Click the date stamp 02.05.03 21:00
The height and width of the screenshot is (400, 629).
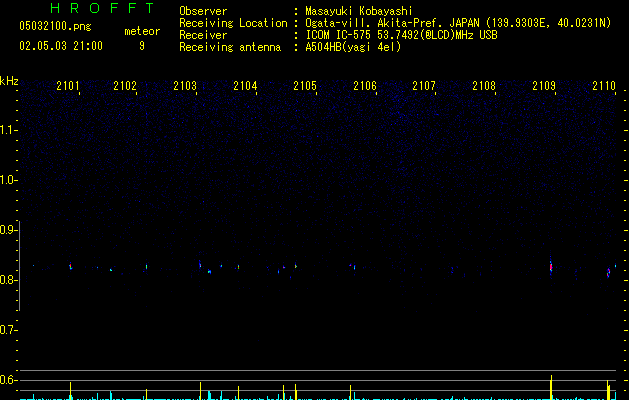[61, 46]
